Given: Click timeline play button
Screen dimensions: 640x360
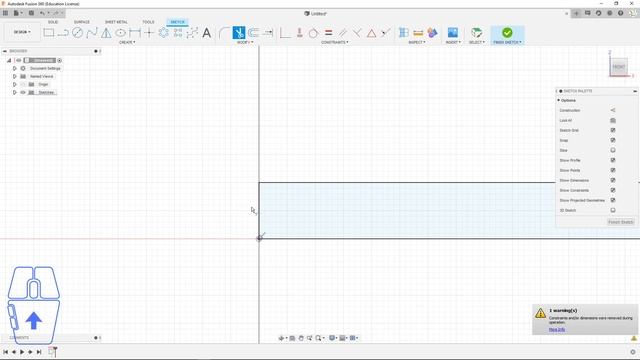Looking at the screenshot, I should point(22,352).
